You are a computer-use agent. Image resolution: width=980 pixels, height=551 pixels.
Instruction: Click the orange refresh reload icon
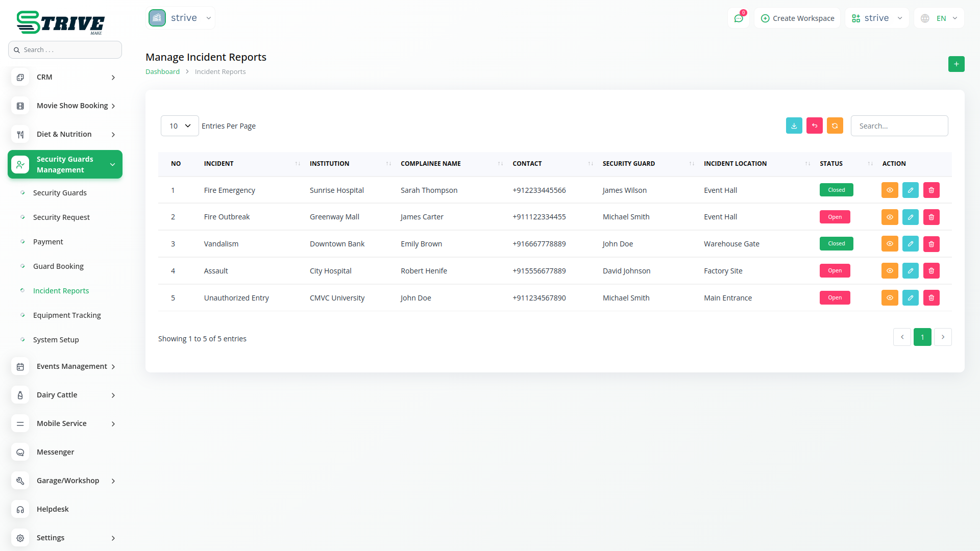click(835, 126)
